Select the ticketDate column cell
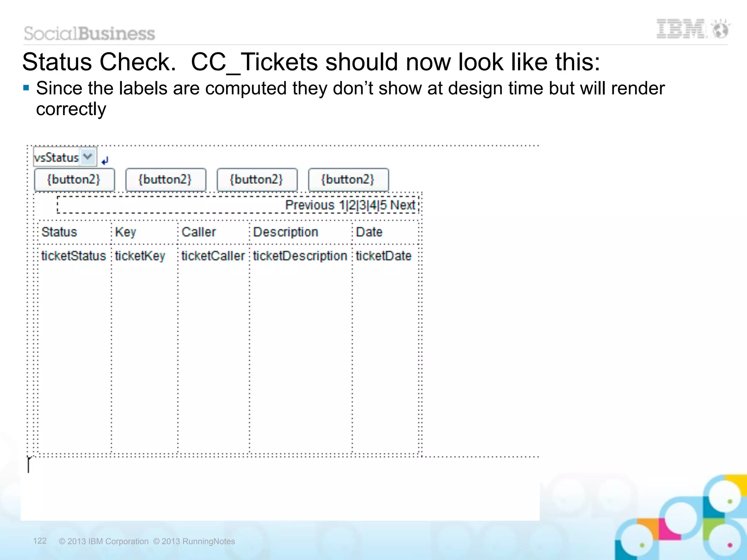The height and width of the screenshot is (560, 747). tap(383, 256)
